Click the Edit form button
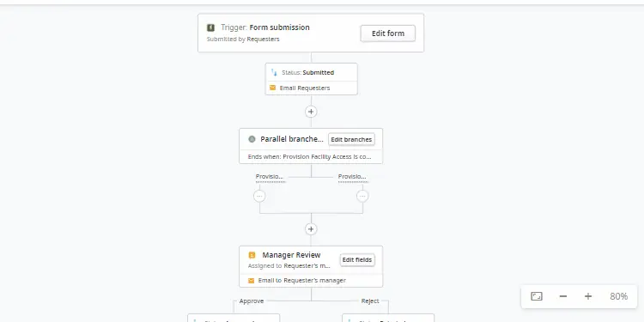This screenshot has width=644, height=322. [388, 33]
